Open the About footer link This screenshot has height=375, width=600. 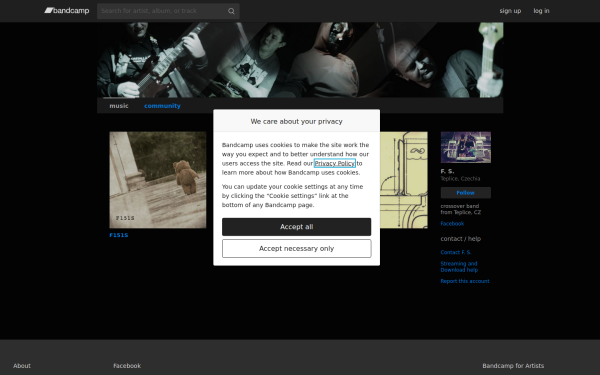(22, 366)
